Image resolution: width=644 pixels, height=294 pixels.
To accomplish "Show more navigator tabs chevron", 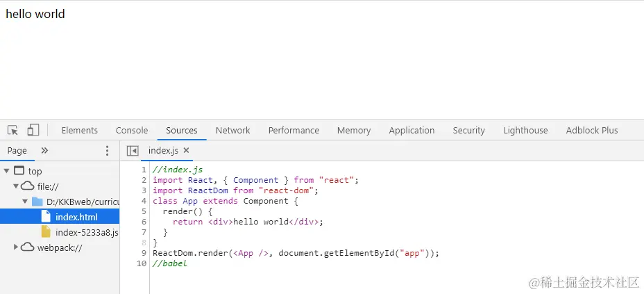I will click(x=45, y=151).
